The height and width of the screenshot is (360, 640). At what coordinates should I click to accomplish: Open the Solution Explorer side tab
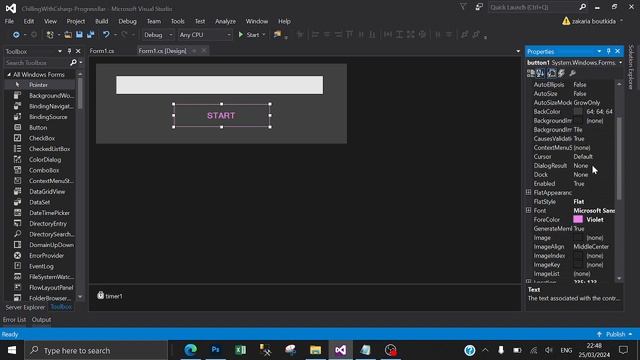coord(631,67)
